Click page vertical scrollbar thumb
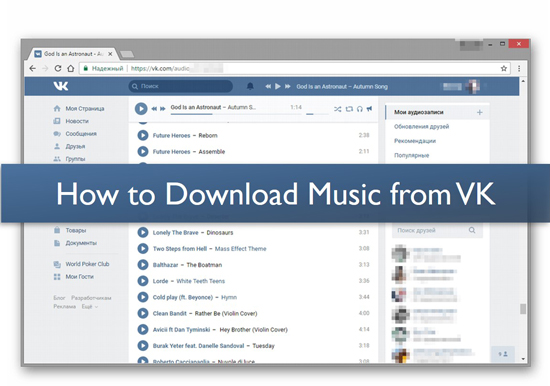 pyautogui.click(x=523, y=309)
